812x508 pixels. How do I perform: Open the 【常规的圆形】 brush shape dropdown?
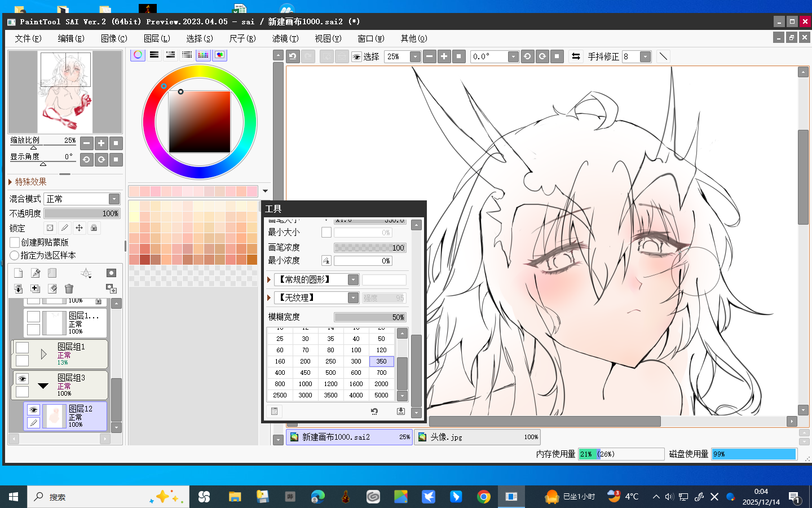[x=353, y=280]
